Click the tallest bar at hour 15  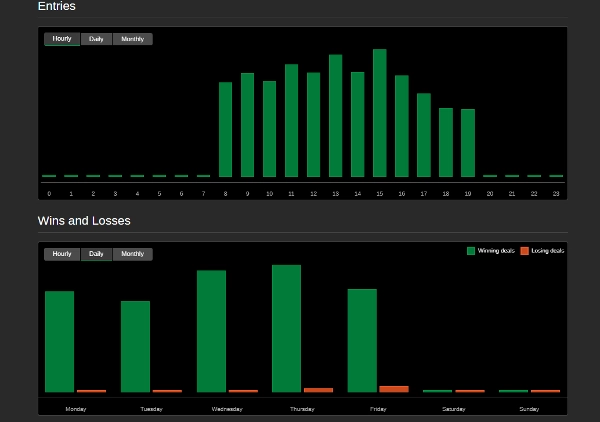(380, 113)
